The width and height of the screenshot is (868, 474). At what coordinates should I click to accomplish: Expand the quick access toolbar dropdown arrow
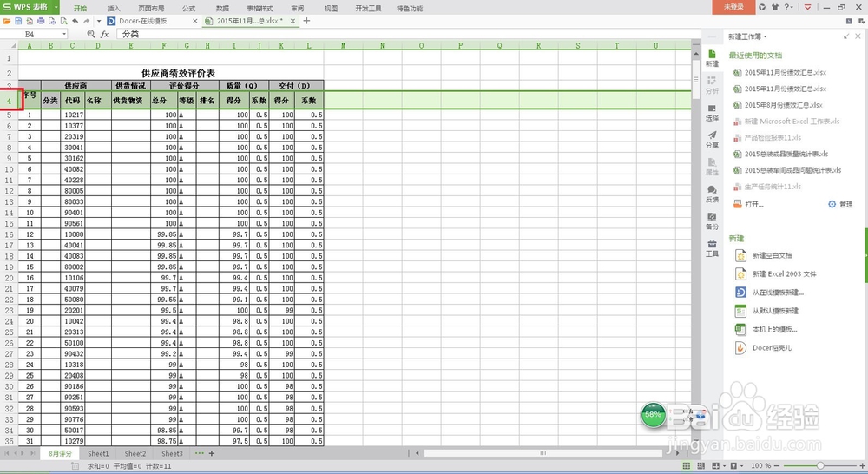[99, 21]
